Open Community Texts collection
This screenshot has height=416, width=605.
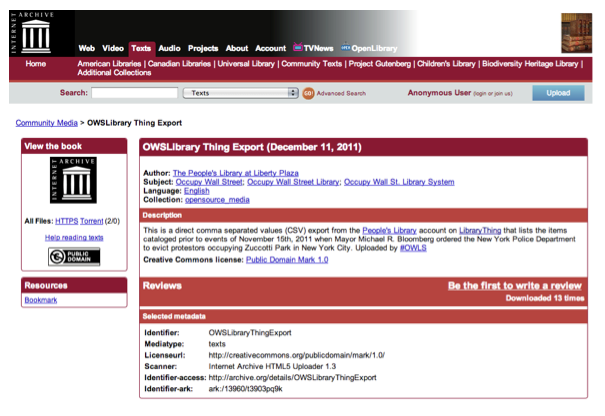click(x=311, y=64)
